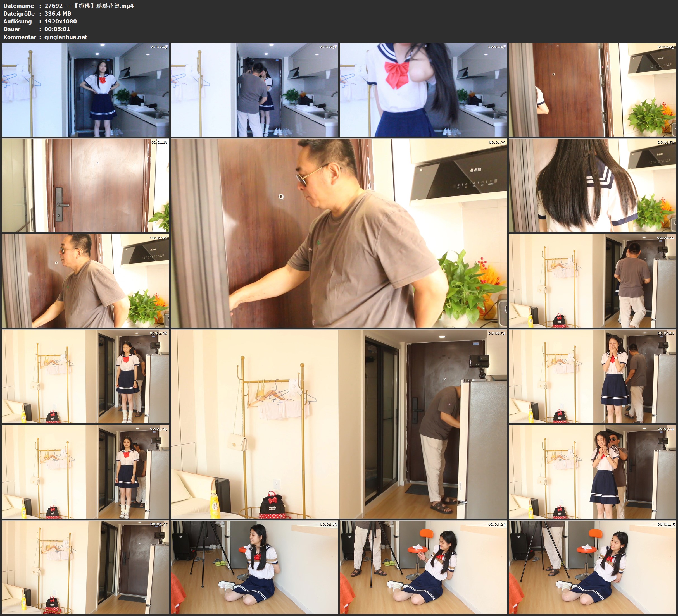The height and width of the screenshot is (616, 678).
Task: Click the frame at 00:03:10
Action: click(x=593, y=376)
